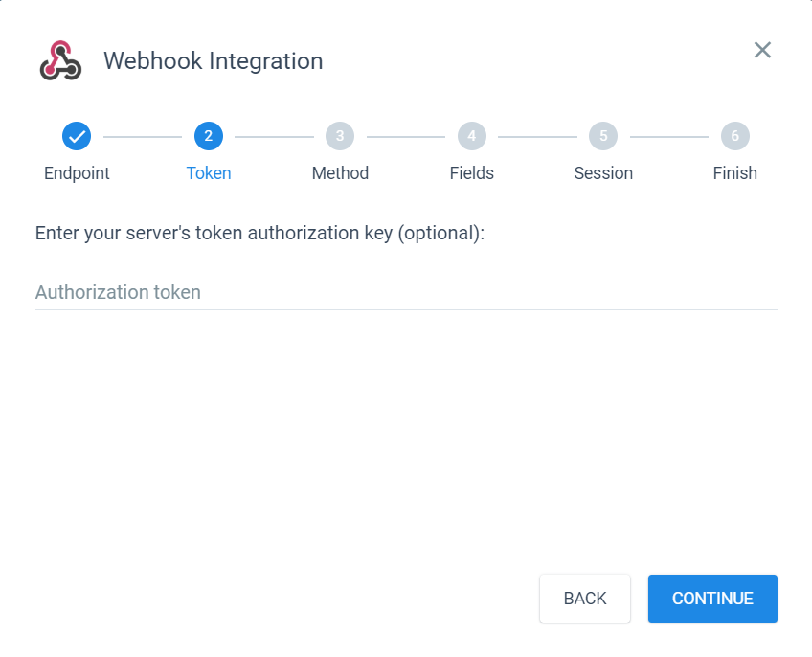The height and width of the screenshot is (657, 812).
Task: Select the completed Endpoint checkmark step circle
Action: pyautogui.click(x=77, y=136)
